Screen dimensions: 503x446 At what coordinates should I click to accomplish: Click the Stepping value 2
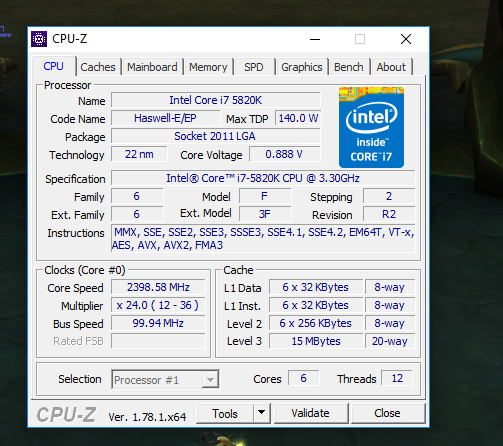point(389,196)
